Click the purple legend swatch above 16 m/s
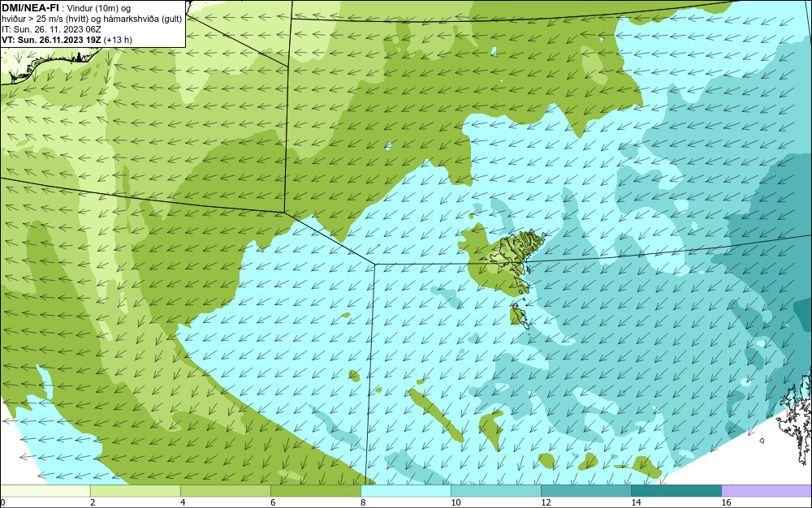Screen dimensions: 812x508 tap(767, 490)
